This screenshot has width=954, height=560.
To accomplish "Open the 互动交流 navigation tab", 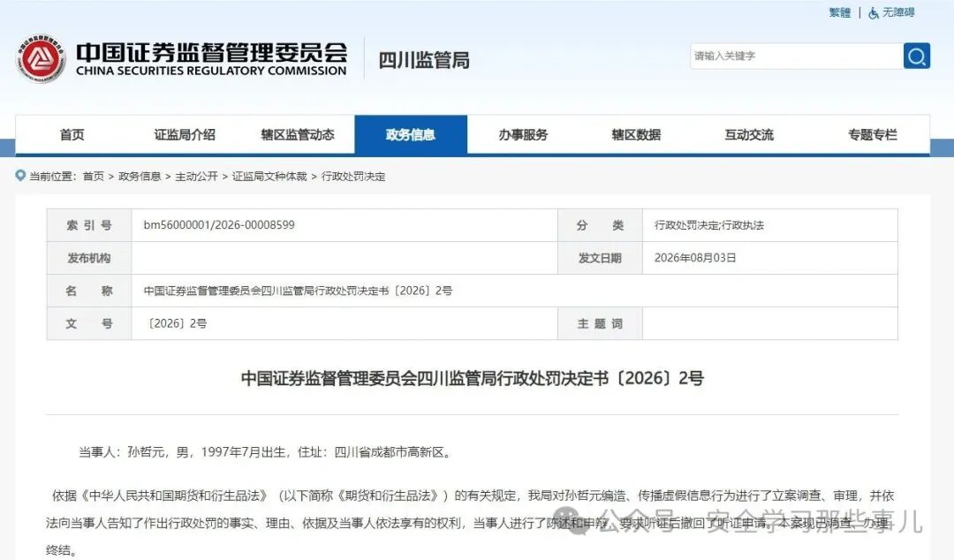I will (749, 134).
